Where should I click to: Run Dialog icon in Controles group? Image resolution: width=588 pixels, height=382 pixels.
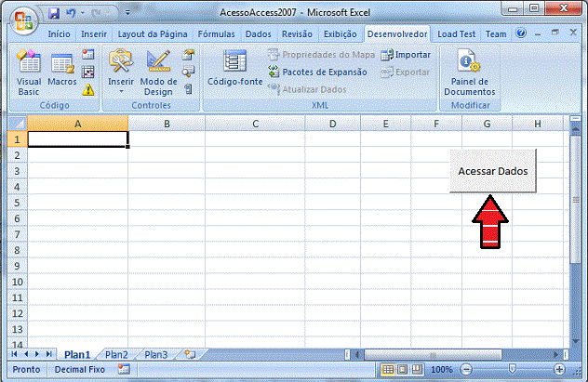tap(188, 89)
